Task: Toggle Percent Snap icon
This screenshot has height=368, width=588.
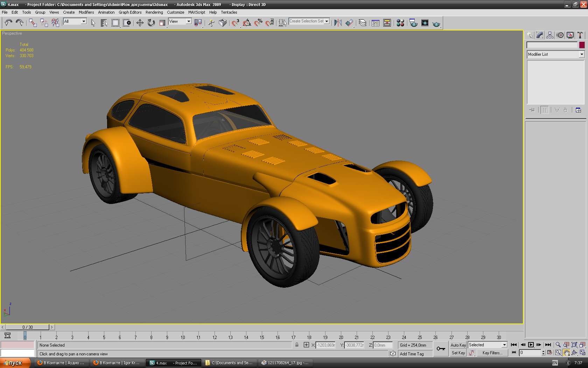Action: pyautogui.click(x=258, y=23)
